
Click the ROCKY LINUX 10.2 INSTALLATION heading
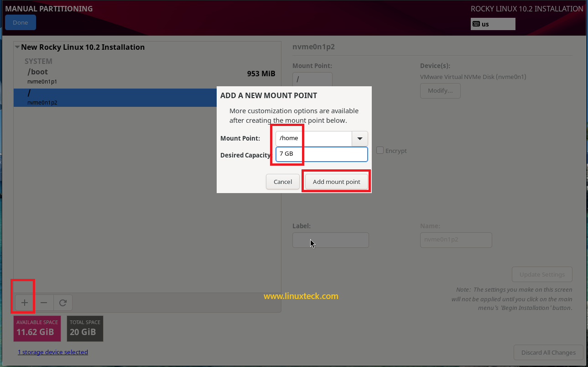pyautogui.click(x=527, y=9)
